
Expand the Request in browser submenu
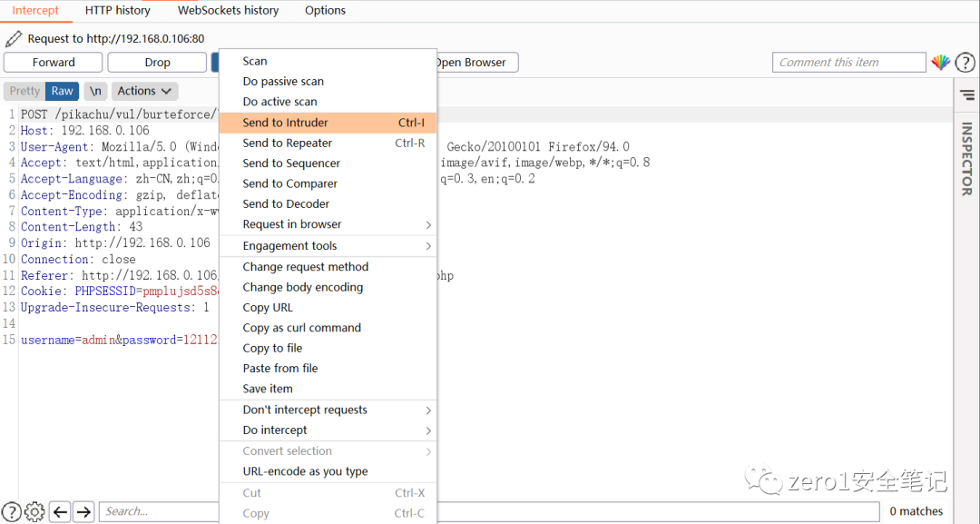[x=328, y=224]
